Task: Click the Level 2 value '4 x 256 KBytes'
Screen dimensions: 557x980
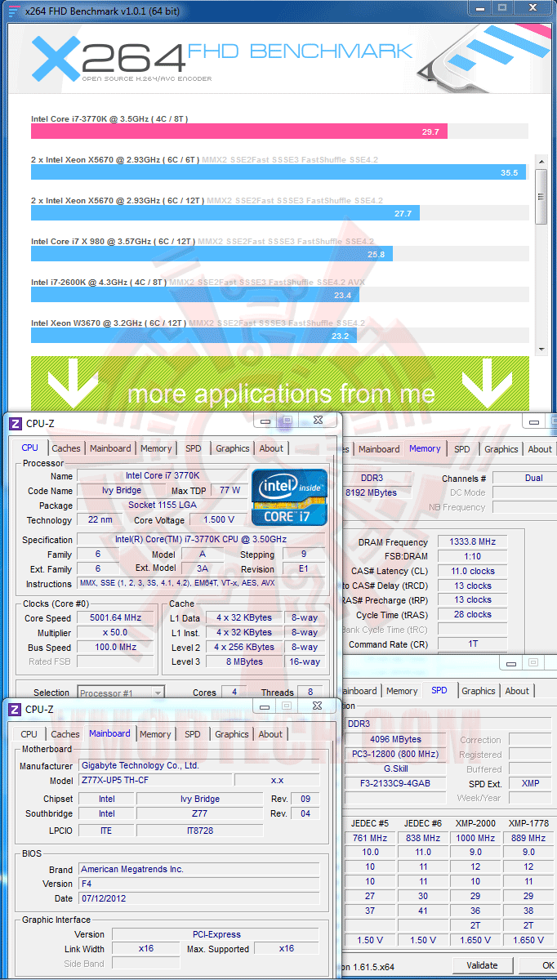Action: point(244,648)
